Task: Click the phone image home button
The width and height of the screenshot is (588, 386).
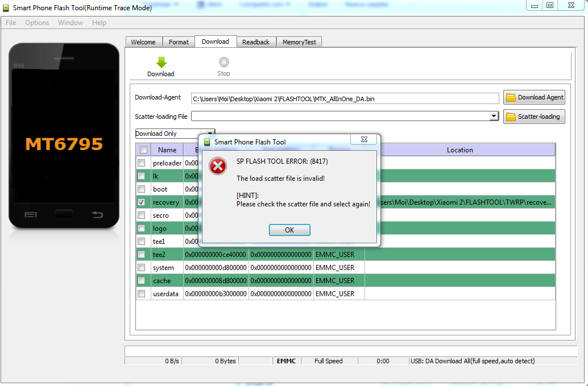Action: 64,215
